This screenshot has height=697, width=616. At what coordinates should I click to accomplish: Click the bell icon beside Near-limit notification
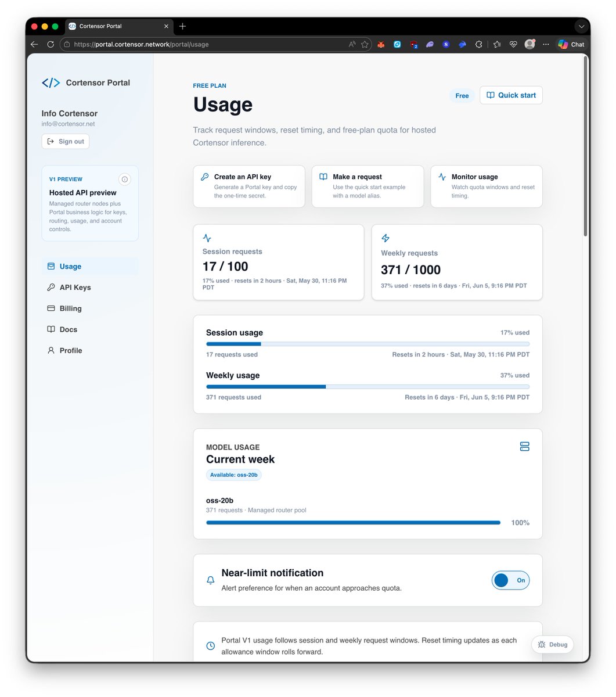click(211, 580)
